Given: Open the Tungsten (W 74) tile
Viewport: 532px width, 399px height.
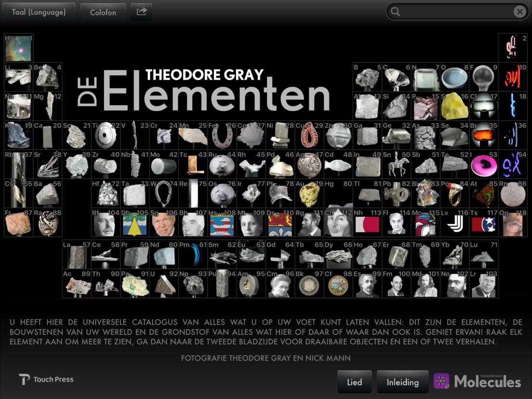Looking at the screenshot, I should coord(164,194).
